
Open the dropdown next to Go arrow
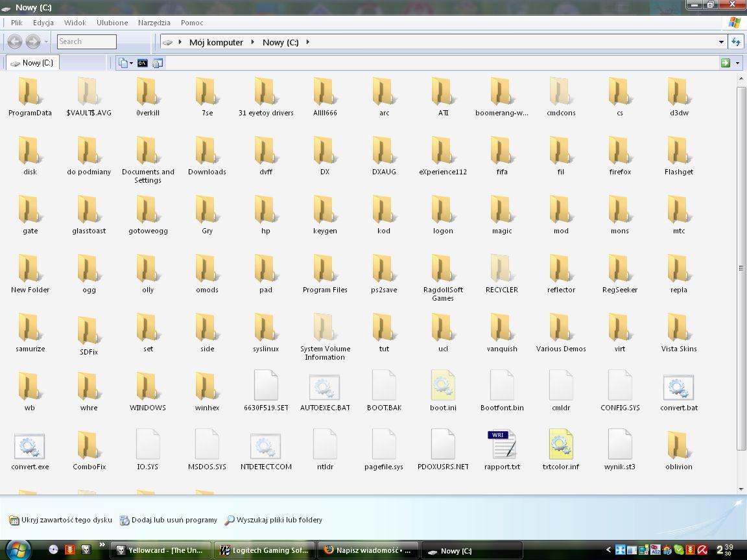737,63
